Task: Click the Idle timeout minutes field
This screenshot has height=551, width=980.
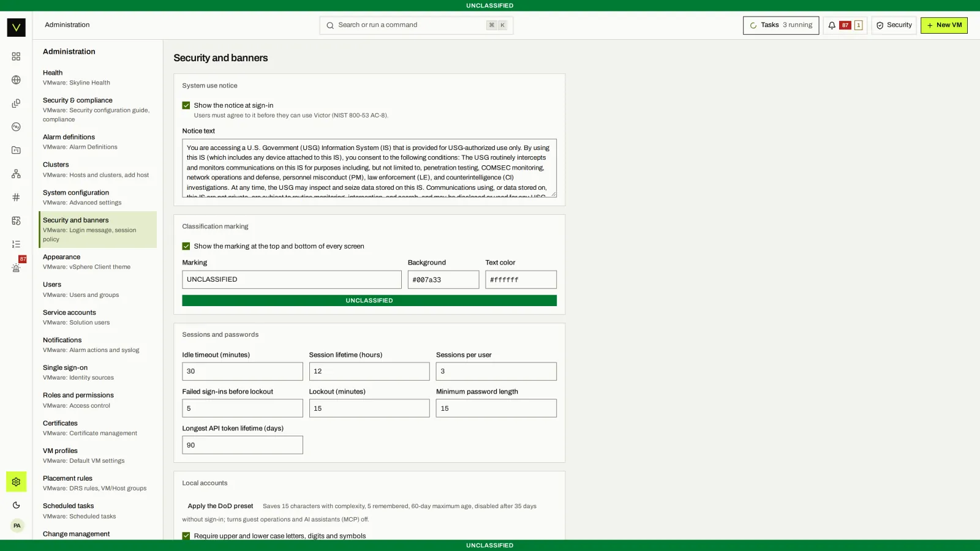Action: 243,372
